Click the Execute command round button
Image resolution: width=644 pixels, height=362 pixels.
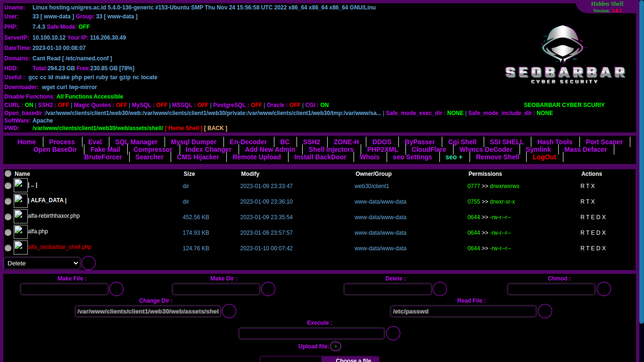click(393, 333)
